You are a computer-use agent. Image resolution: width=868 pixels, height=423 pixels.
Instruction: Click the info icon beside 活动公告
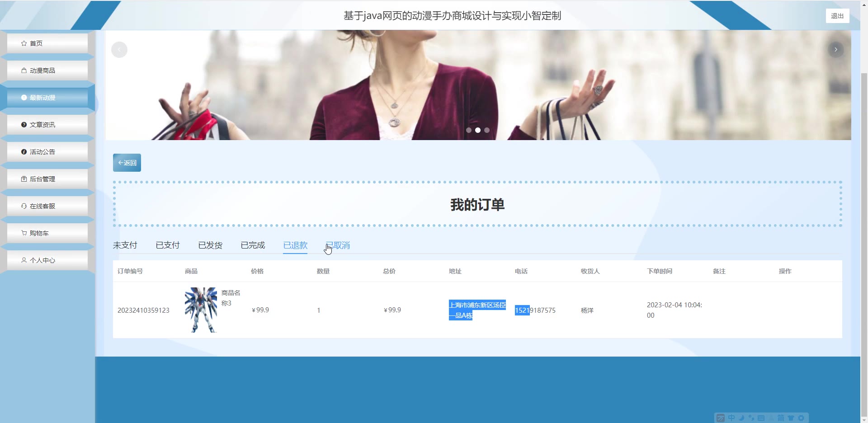tap(24, 152)
